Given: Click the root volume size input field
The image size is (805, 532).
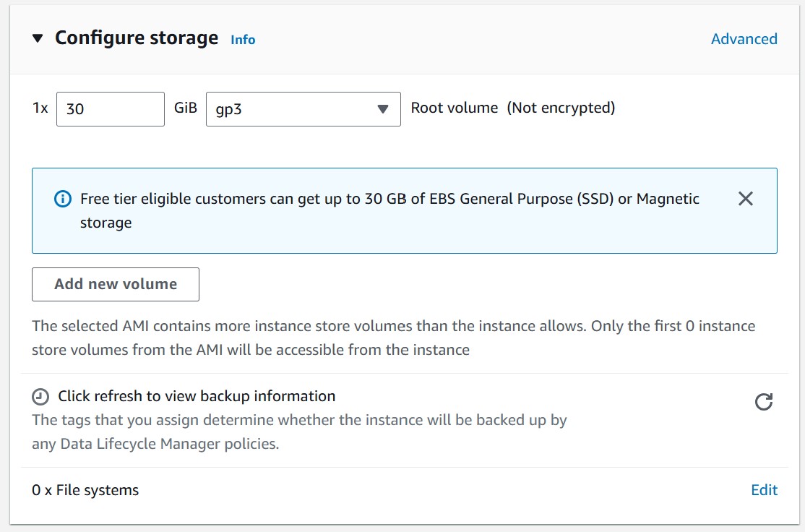Looking at the screenshot, I should coord(110,109).
